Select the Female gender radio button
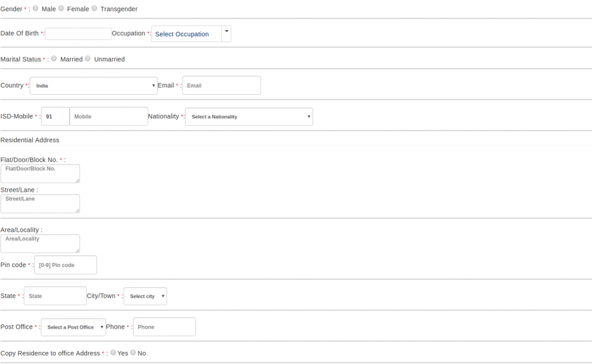This screenshot has height=364, width=592. click(x=61, y=8)
